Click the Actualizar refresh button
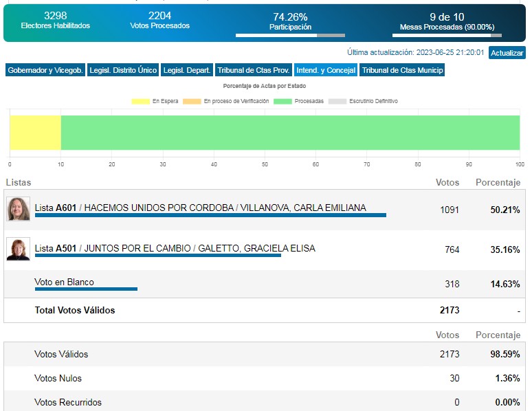Screen dimensions: 532x411 click(507, 53)
